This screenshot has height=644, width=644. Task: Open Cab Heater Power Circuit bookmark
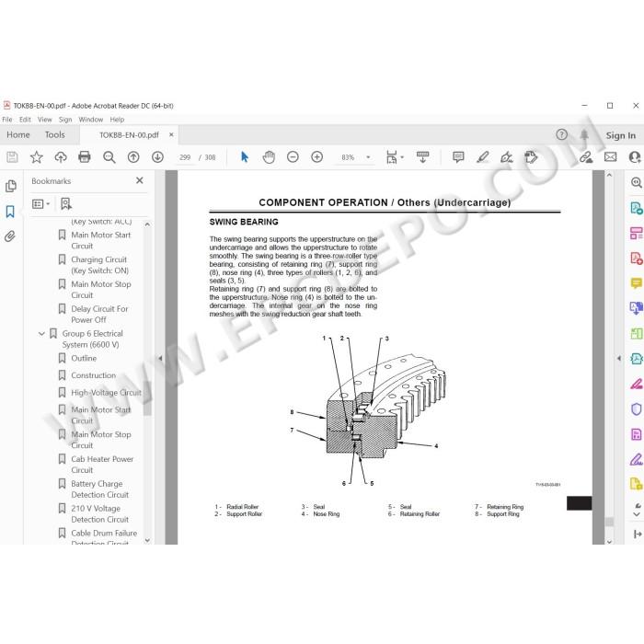[102, 465]
